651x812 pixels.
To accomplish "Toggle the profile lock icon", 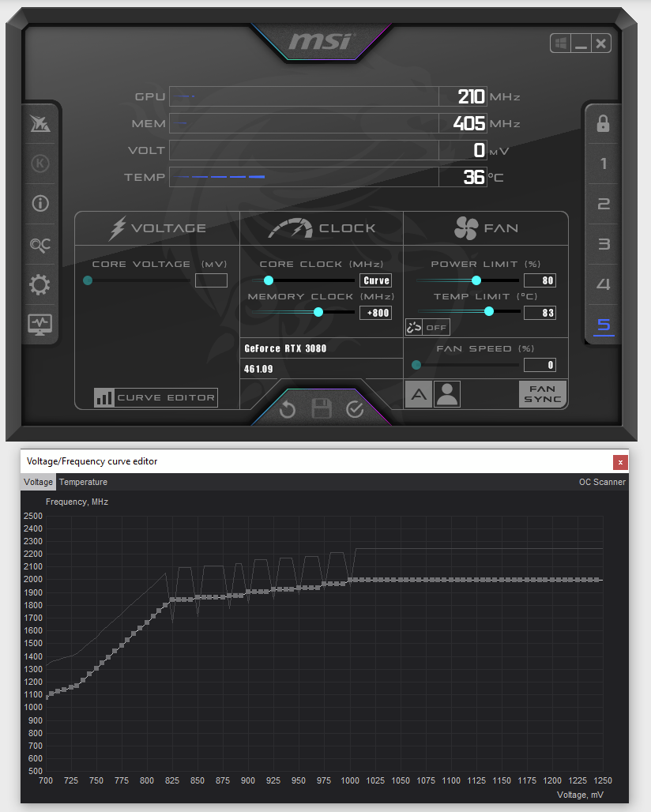I will click(603, 124).
